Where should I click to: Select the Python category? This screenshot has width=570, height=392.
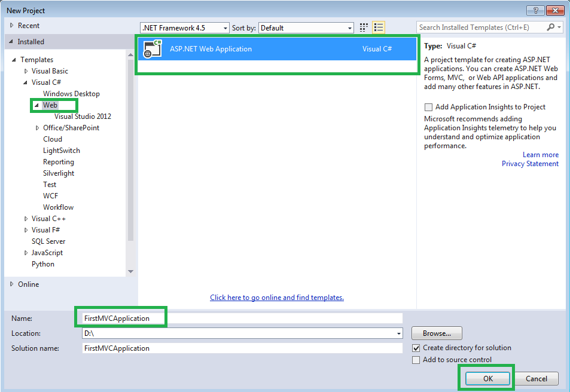coord(43,264)
